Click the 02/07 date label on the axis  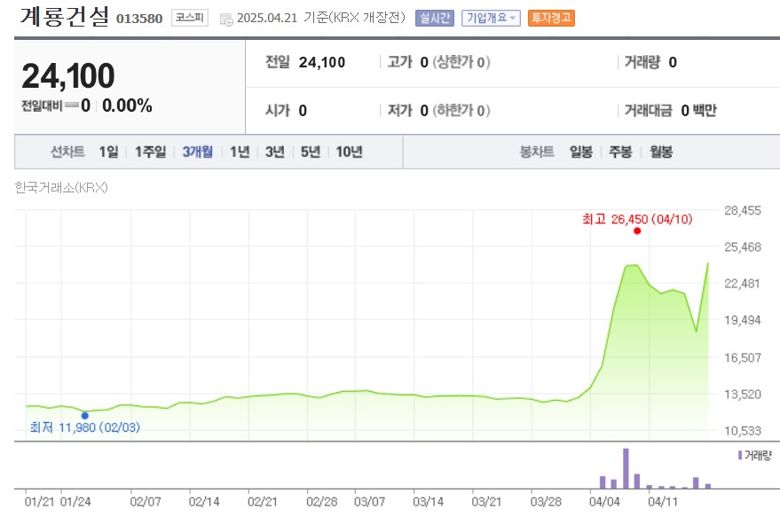[x=146, y=502]
